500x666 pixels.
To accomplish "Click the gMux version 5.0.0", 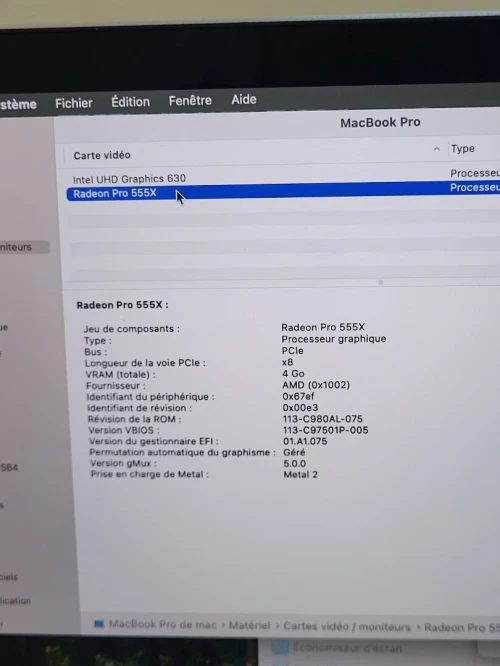I will (294, 463).
